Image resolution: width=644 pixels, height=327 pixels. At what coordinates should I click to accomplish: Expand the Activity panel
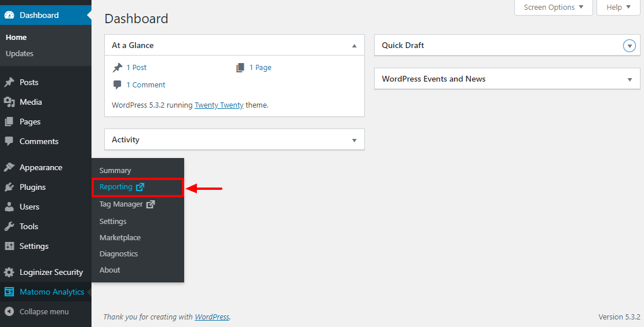pyautogui.click(x=354, y=140)
